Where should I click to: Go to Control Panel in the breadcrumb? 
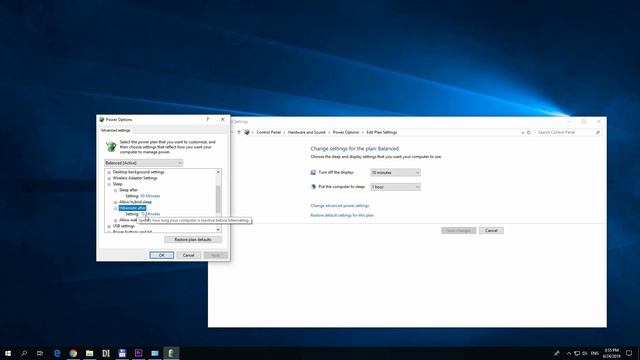pos(269,132)
